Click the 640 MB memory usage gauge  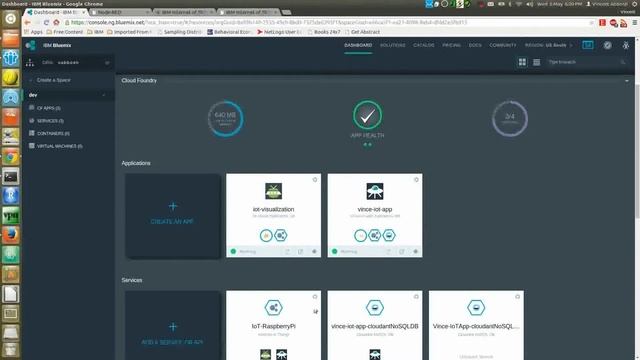[x=225, y=118]
